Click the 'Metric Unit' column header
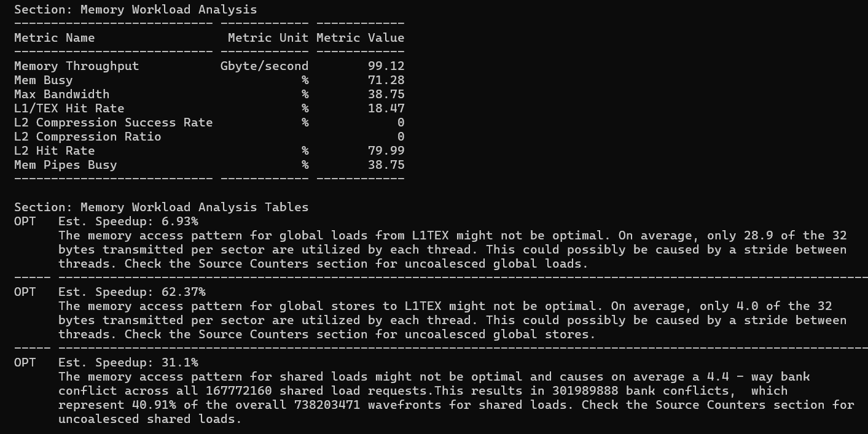This screenshot has height=434, width=868. point(268,38)
